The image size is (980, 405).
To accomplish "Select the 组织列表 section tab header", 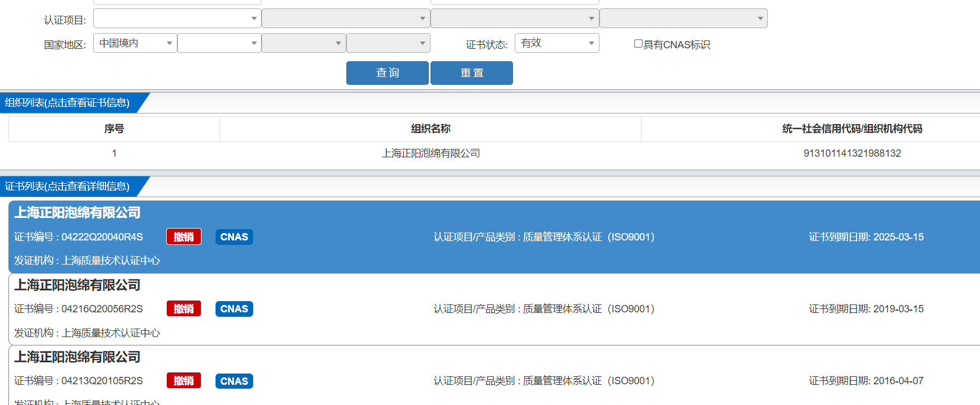I will point(67,103).
